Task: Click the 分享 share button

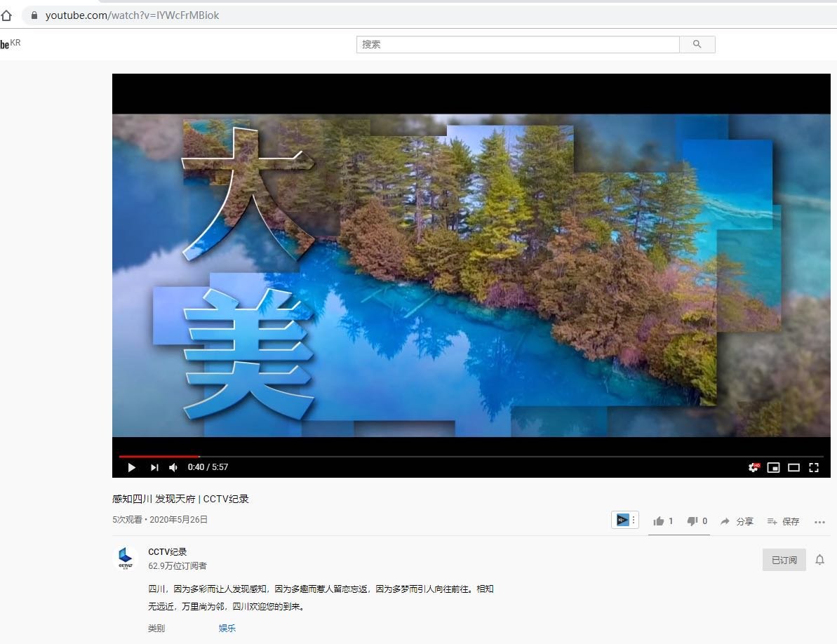Action: [737, 521]
